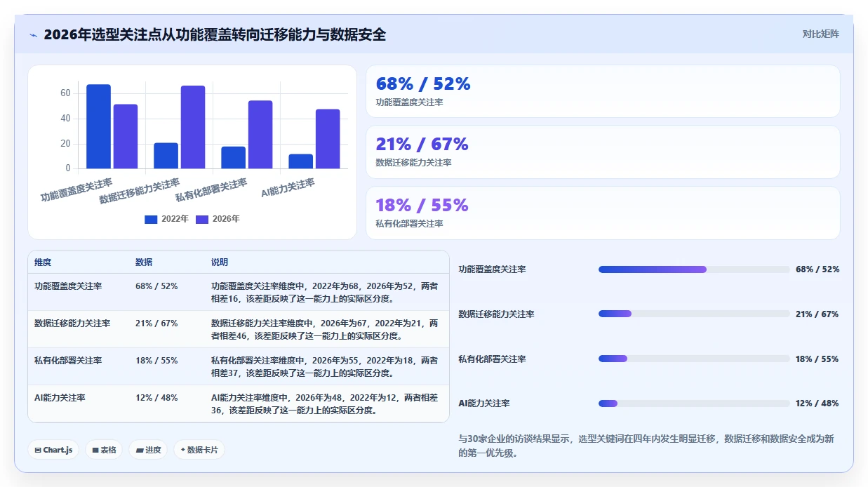The height and width of the screenshot is (487, 868).
Task: Click the 说明 table column header
Action: (x=220, y=262)
